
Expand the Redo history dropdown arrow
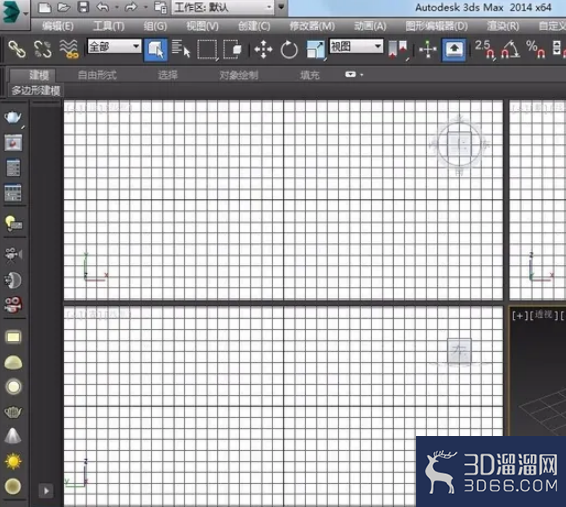146,7
